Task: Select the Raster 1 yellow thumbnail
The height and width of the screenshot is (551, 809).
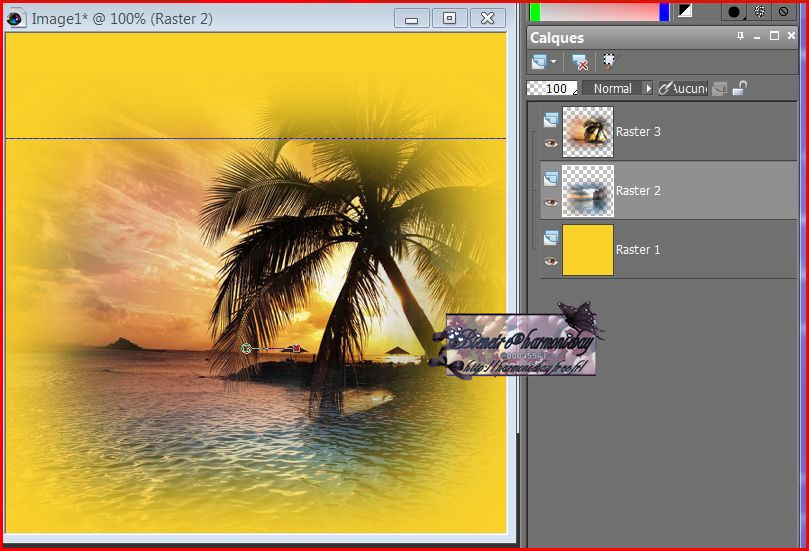Action: click(x=588, y=250)
